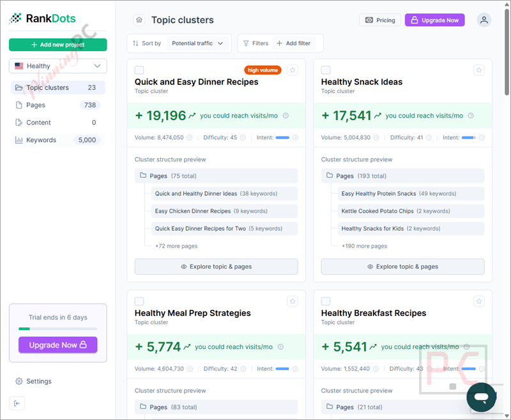Select the Healthy Breakfast Recipes checkbox
The width and height of the screenshot is (511, 420).
(326, 301)
